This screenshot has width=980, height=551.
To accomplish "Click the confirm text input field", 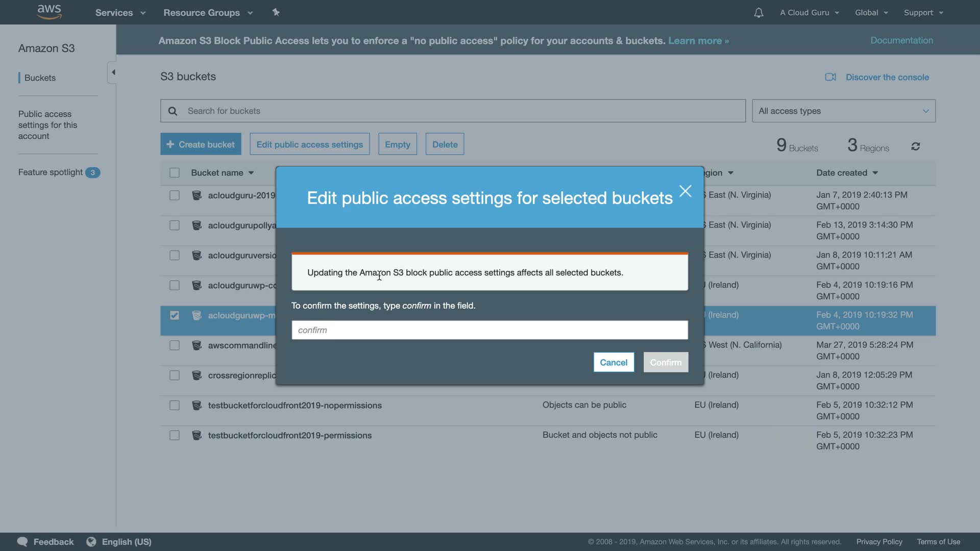I will (x=489, y=330).
